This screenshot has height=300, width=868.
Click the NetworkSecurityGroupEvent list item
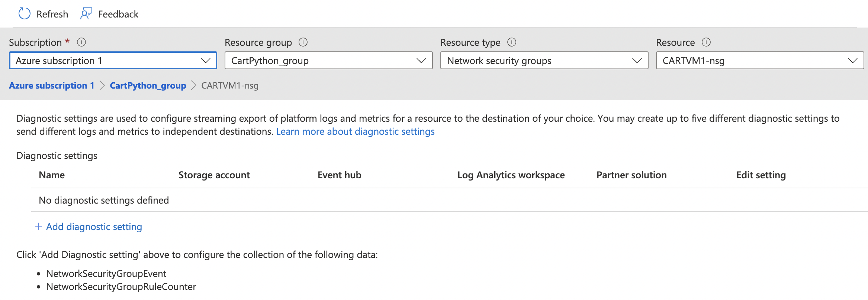tap(106, 274)
